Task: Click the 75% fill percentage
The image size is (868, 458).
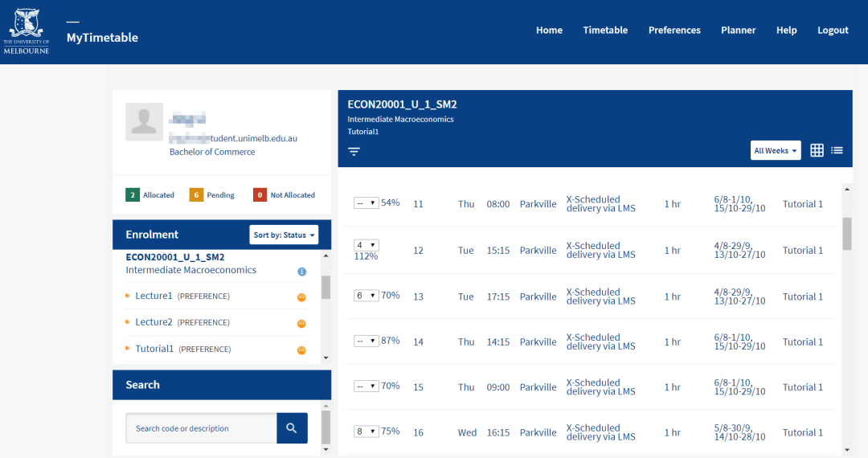Action: [x=391, y=431]
